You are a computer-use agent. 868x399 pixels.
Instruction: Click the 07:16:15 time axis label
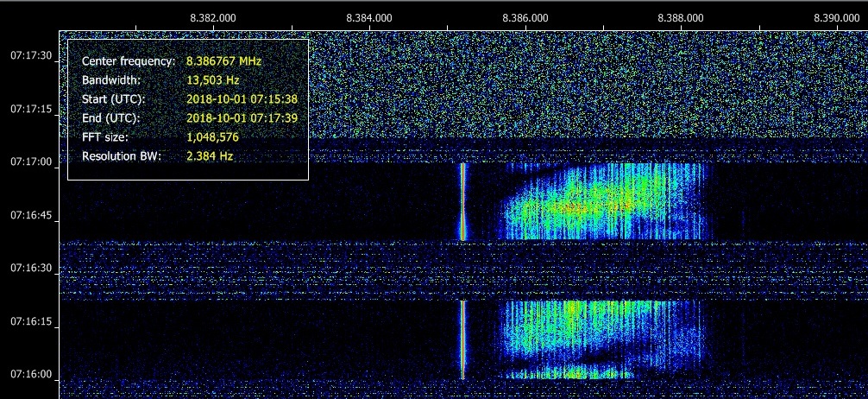click(x=31, y=321)
